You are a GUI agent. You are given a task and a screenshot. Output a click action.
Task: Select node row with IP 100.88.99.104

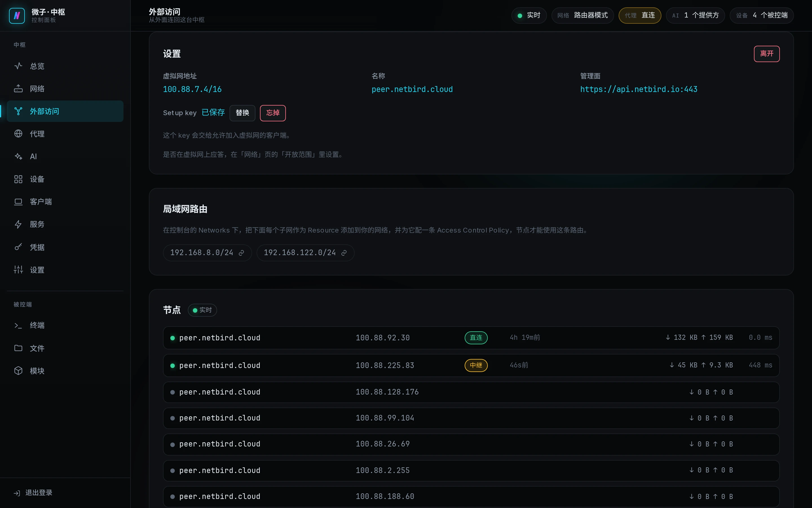pyautogui.click(x=471, y=418)
